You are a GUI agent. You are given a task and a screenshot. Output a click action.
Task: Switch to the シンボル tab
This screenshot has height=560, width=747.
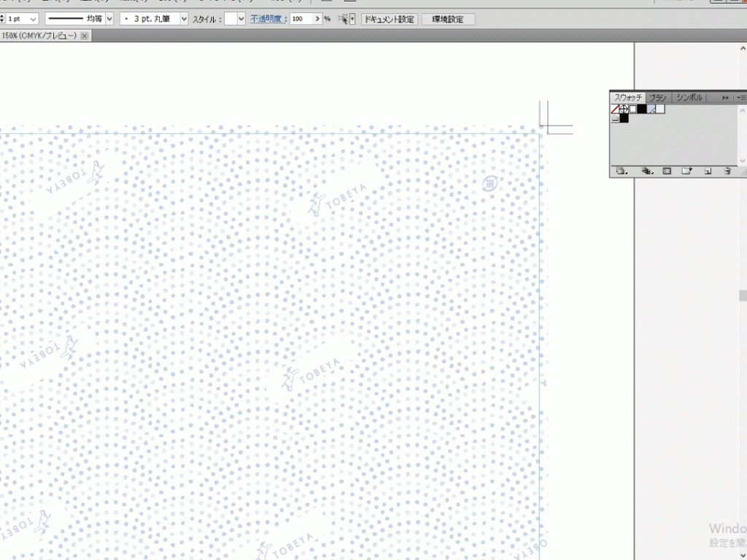tap(689, 98)
